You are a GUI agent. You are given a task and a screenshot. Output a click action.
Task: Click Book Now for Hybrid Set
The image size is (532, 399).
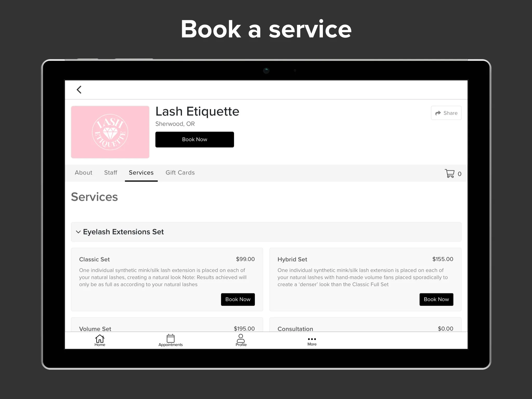click(436, 299)
